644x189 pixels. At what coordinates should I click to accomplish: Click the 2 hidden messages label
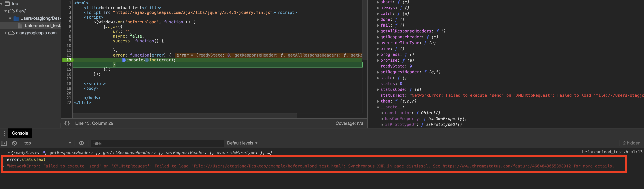click(632, 143)
